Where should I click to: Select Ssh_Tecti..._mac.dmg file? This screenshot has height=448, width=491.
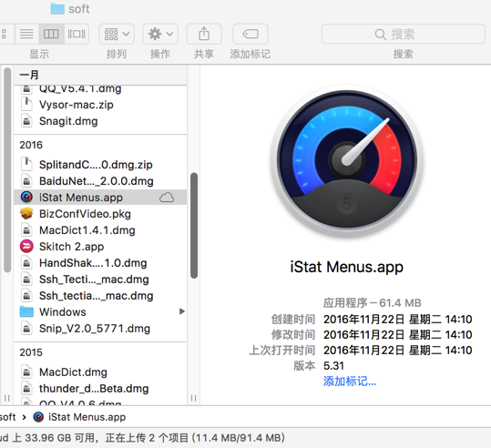coord(100,280)
